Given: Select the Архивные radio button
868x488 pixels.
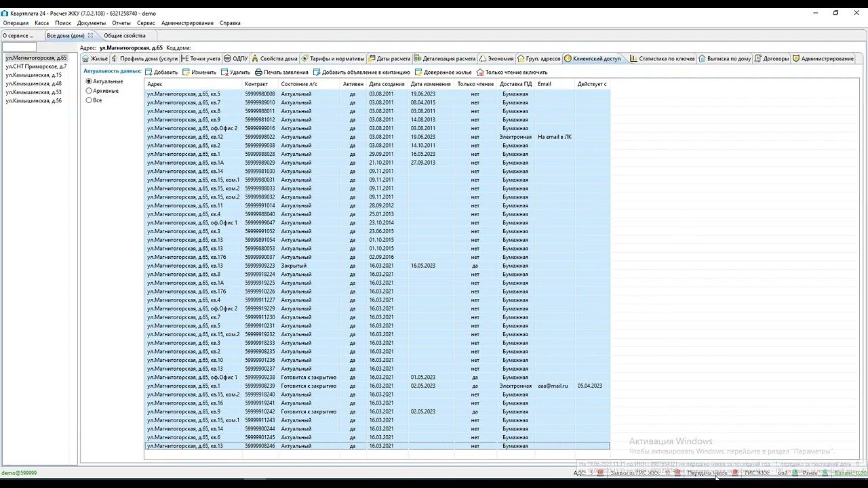Looking at the screenshot, I should coord(89,91).
